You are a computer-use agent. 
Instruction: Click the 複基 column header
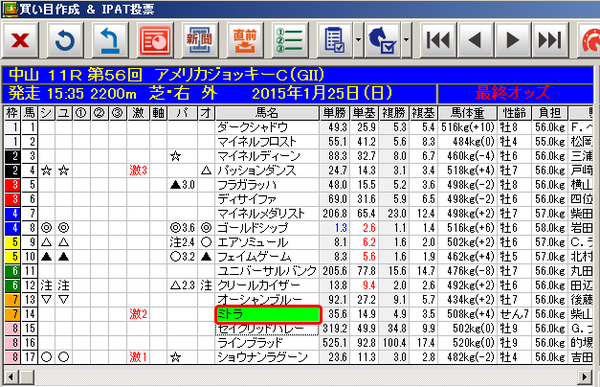tap(423, 113)
